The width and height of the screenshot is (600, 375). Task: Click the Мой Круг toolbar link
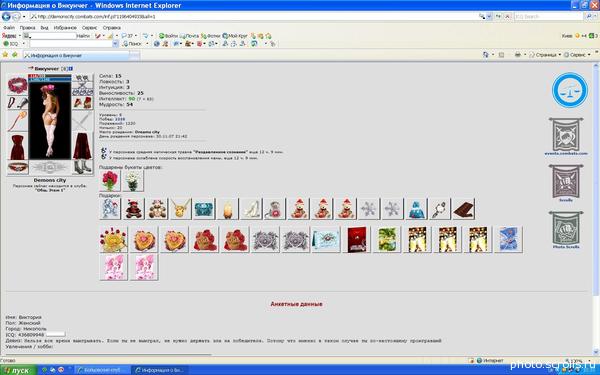(235, 36)
